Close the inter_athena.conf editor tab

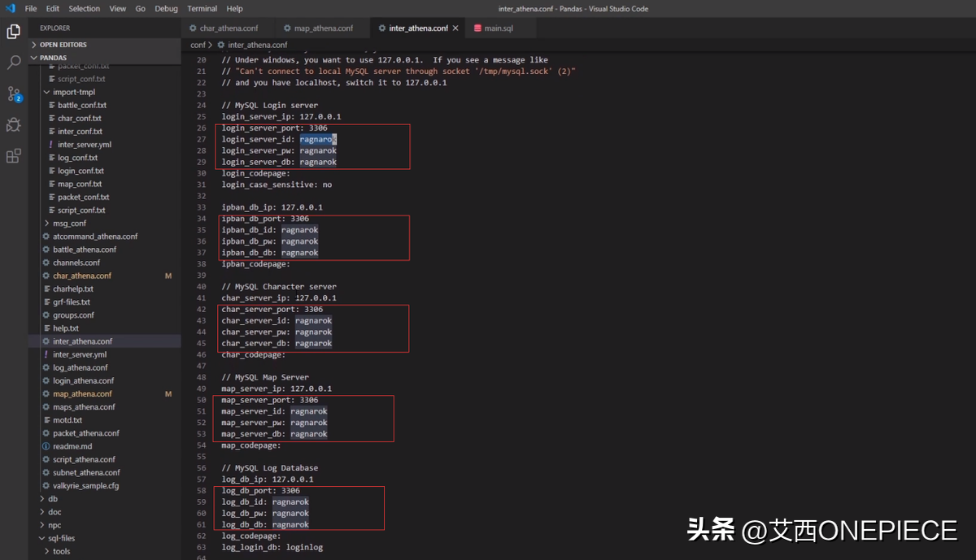455,28
